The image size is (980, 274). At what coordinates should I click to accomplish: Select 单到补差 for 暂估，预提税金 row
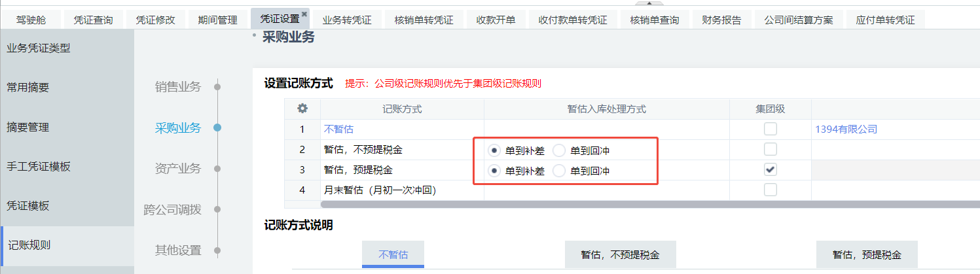click(494, 171)
